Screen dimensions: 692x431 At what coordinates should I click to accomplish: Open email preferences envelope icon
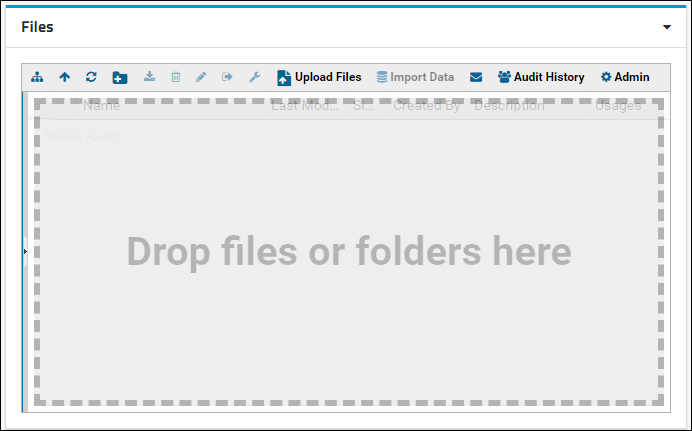[x=476, y=77]
